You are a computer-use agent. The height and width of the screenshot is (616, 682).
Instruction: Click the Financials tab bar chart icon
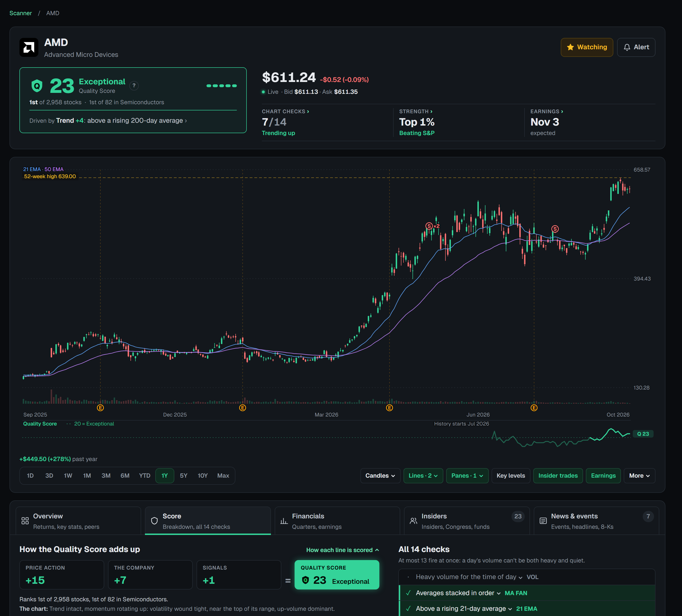click(284, 521)
